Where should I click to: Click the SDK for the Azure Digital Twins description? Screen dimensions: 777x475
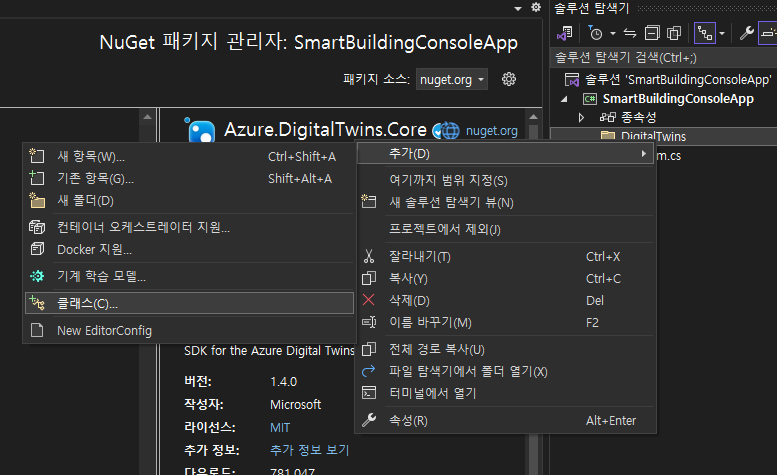pos(269,351)
